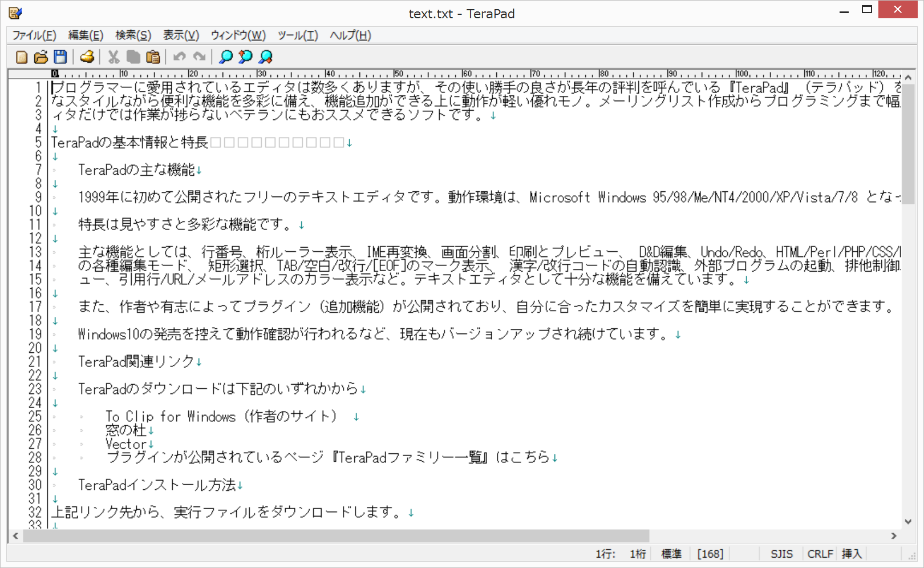
Task: Click the ruler at column mark 50
Action: (x=398, y=74)
